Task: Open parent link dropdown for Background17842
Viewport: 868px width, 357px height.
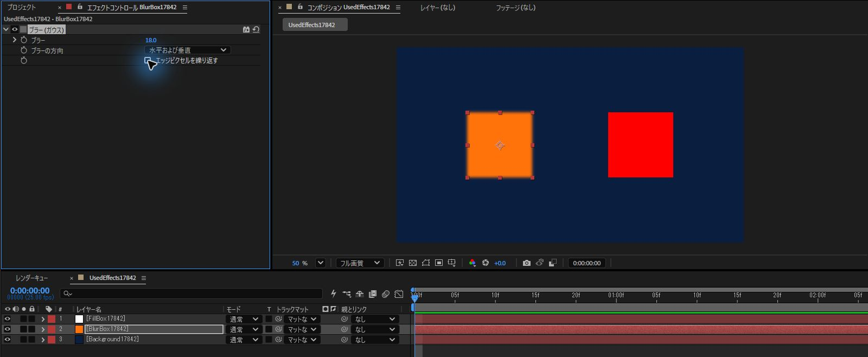Action: (x=374, y=340)
